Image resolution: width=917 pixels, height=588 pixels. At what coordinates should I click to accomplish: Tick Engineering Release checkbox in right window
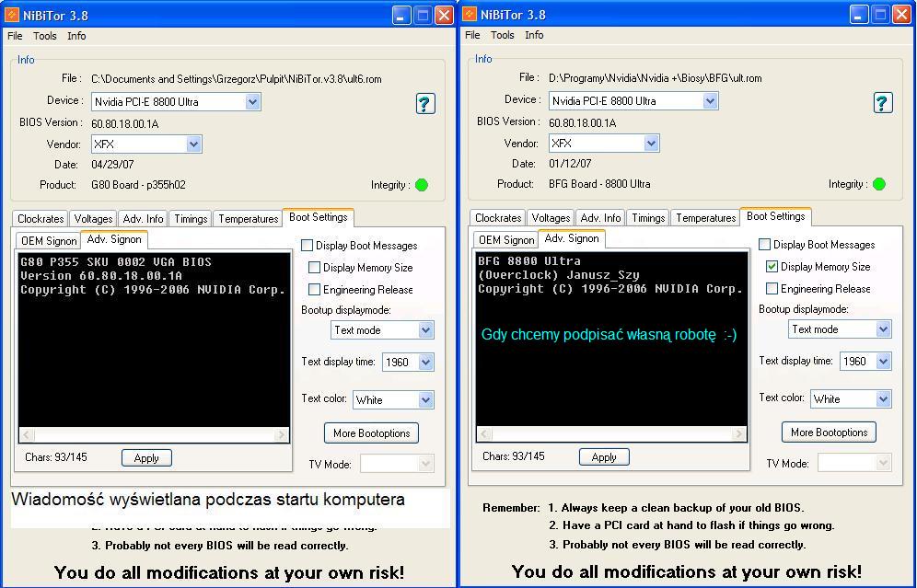point(772,288)
